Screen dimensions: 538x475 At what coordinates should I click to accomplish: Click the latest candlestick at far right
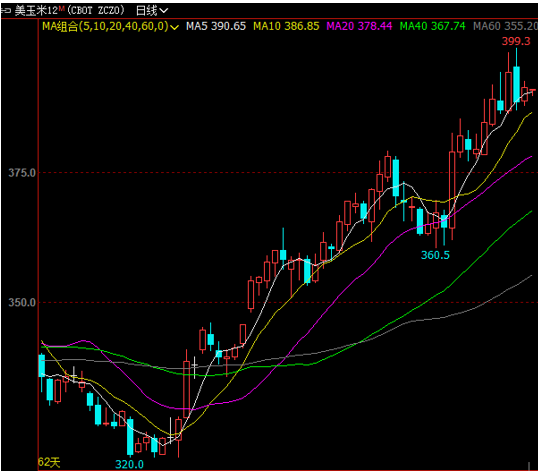pos(533,91)
